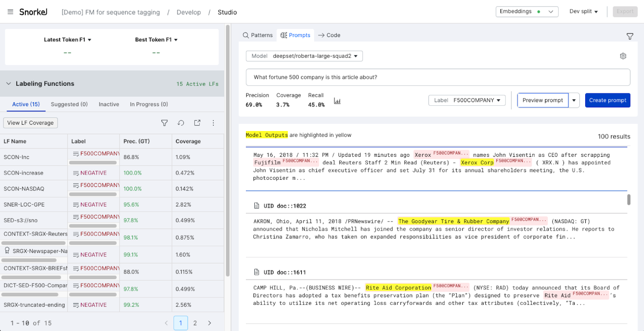
Task: Click the lightbulb icon on SRGX-Newspaper row
Action: coord(7,251)
